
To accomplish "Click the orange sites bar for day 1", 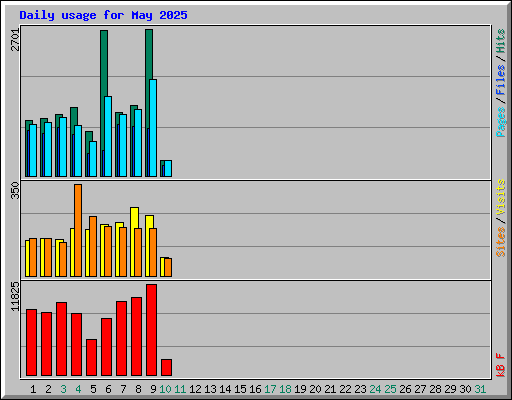I will point(33,258).
